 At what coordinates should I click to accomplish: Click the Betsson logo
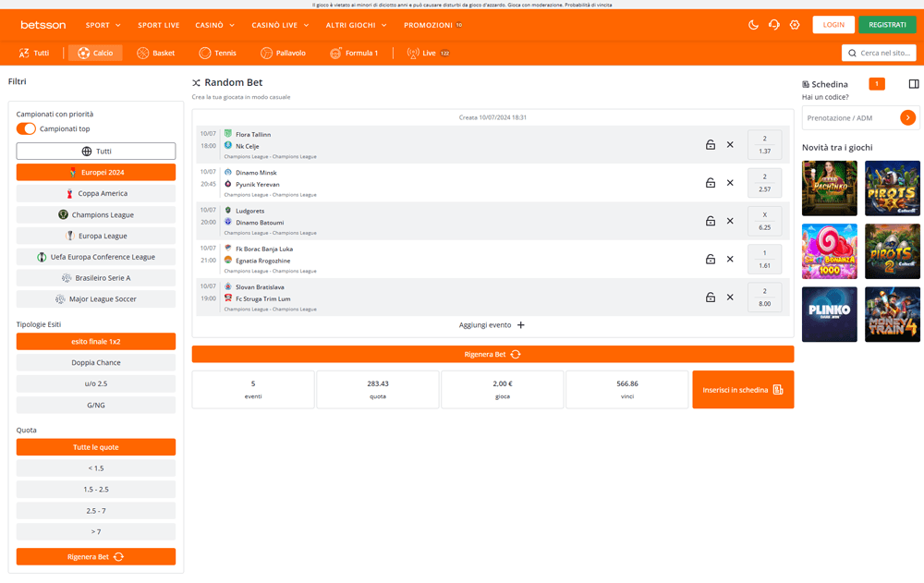[43, 25]
